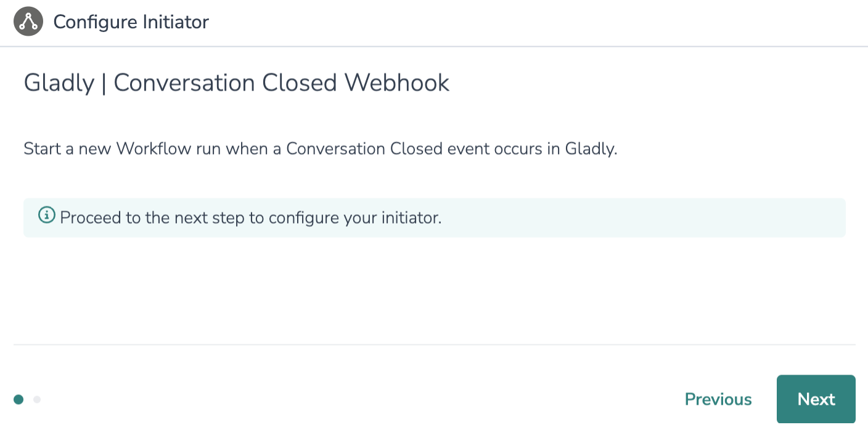Click the workflow initiator icon in header
This screenshot has width=868, height=430.
(x=28, y=22)
